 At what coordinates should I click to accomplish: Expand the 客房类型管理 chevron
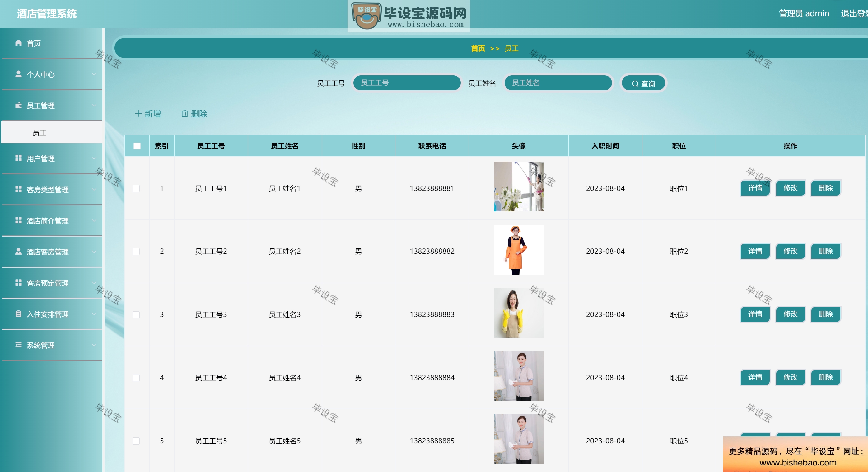[94, 189]
